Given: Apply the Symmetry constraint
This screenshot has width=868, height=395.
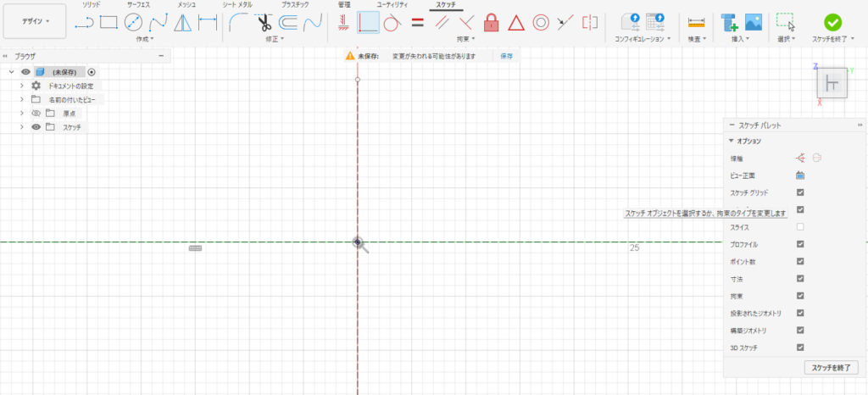Looking at the screenshot, I should tap(590, 23).
